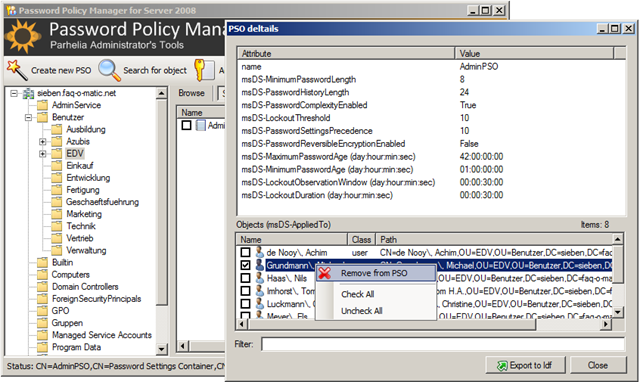Screen dimensions: 640x382
Task: Click the sieben.faq-o-matic.net domain icon
Action: [x=28, y=93]
